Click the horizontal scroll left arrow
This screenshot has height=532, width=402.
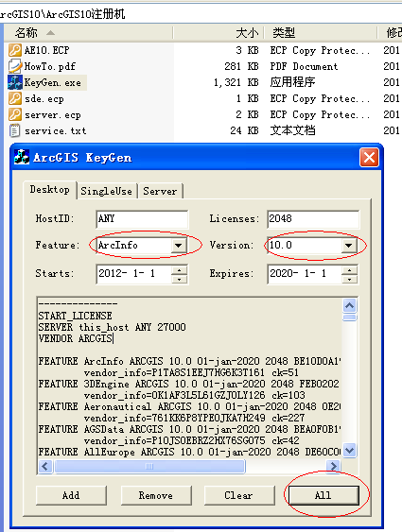[45, 466]
